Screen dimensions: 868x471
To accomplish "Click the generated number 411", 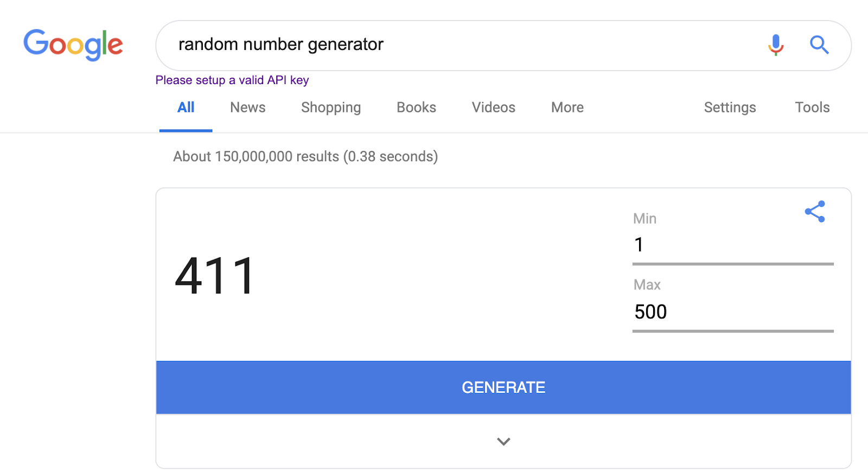I will point(215,276).
